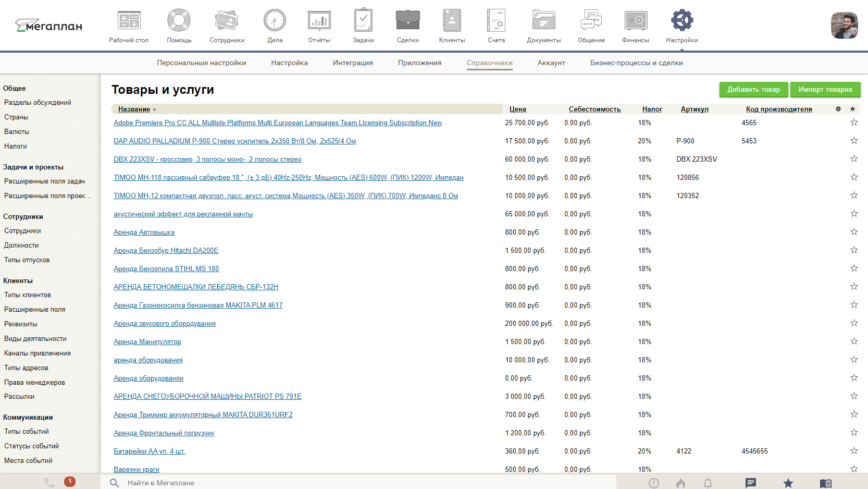The width and height of the screenshot is (868, 489).
Task: Click the Мегаплан logo
Action: click(x=48, y=25)
